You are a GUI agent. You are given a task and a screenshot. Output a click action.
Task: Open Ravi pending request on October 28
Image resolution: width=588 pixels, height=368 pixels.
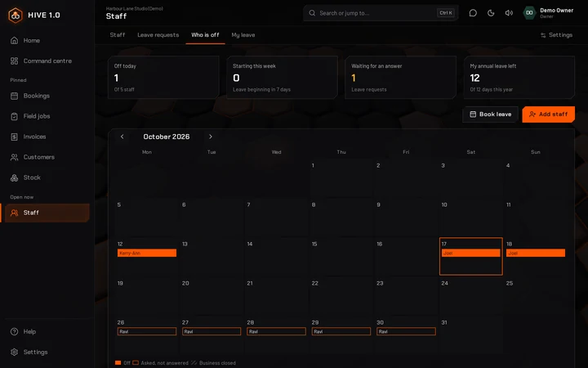276,331
